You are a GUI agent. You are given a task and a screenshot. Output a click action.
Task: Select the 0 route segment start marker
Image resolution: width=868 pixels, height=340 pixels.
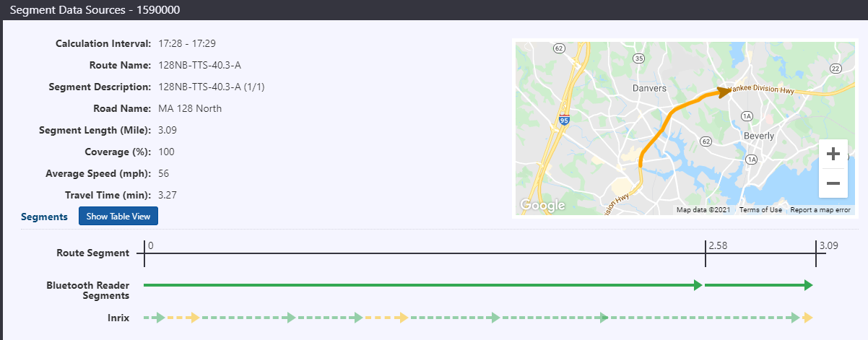click(x=149, y=246)
